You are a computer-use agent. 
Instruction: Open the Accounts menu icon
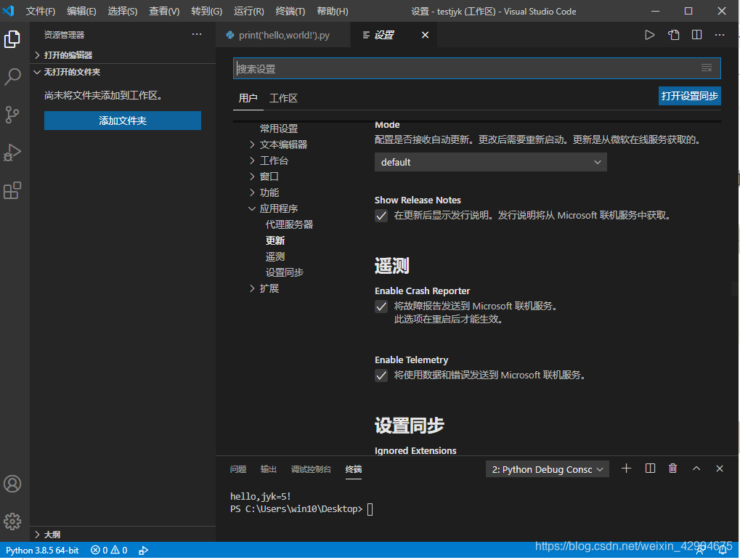(12, 484)
